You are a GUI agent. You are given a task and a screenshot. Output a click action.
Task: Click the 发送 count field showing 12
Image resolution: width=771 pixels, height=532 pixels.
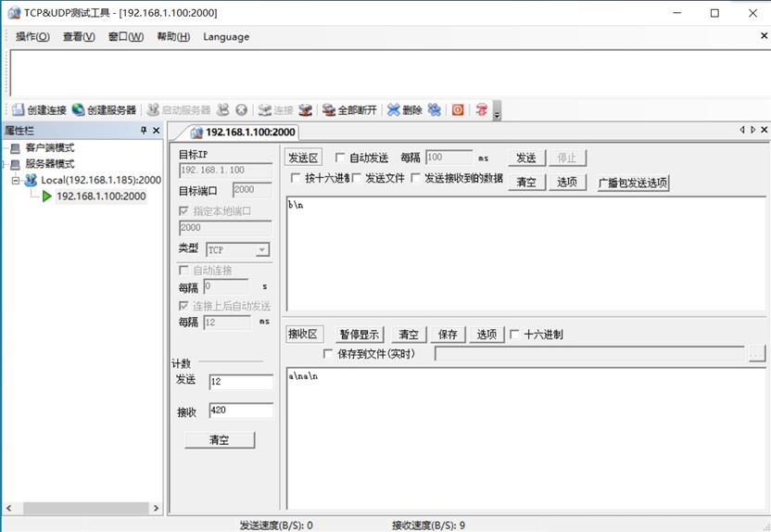point(241,382)
